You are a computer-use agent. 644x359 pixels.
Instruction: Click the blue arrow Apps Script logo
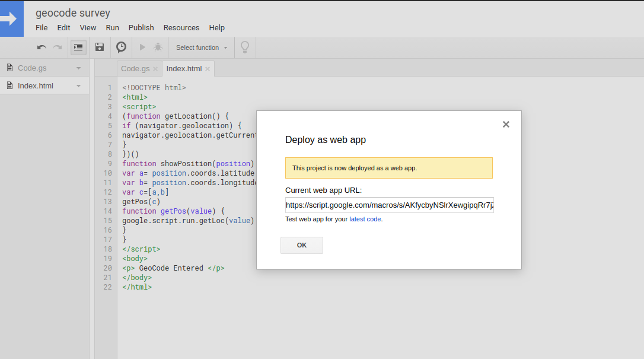click(11, 19)
